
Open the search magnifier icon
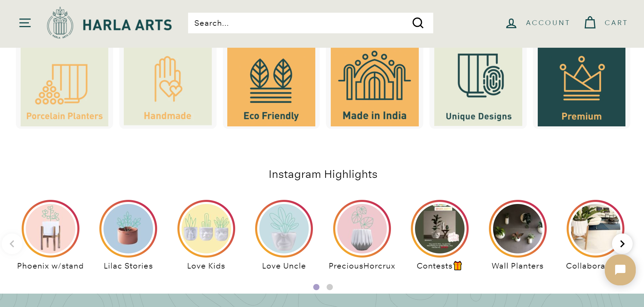(418, 23)
